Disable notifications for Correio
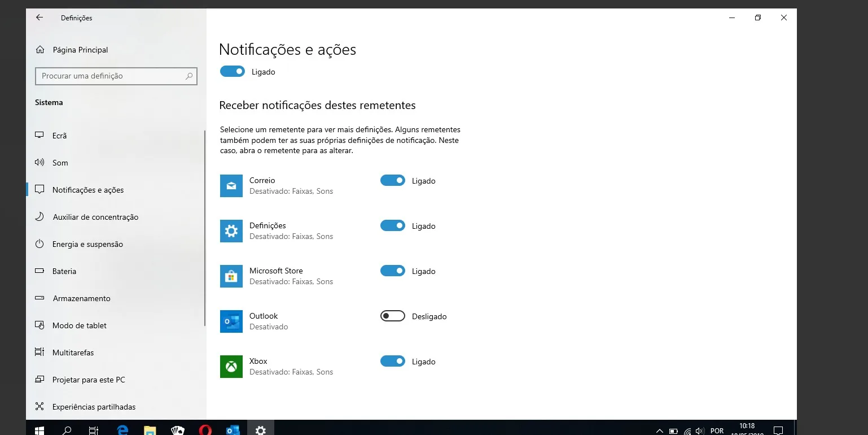This screenshot has width=868, height=435. [x=393, y=180]
